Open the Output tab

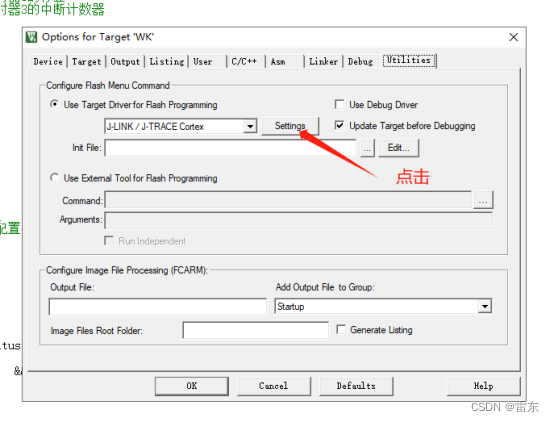coord(125,61)
